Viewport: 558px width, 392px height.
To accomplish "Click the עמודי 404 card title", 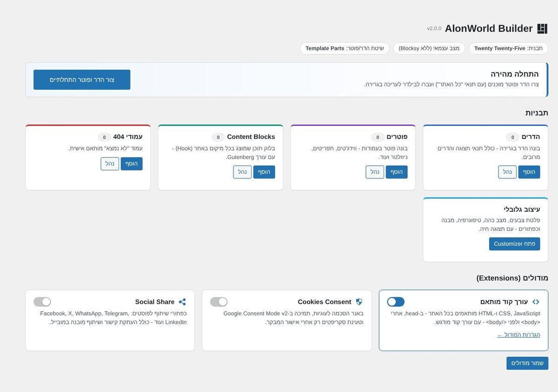I will click(128, 137).
